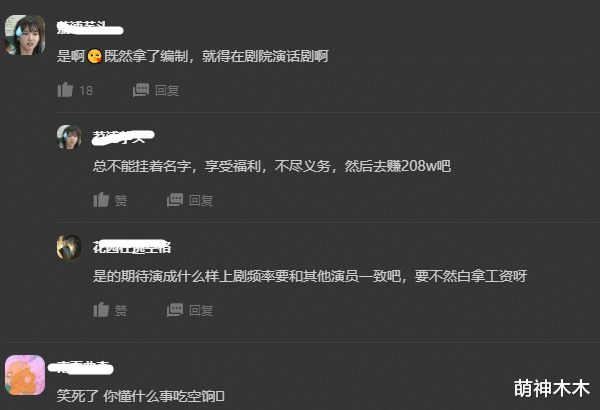Open username above the 208w reply
The image size is (600, 410).
pos(123,137)
